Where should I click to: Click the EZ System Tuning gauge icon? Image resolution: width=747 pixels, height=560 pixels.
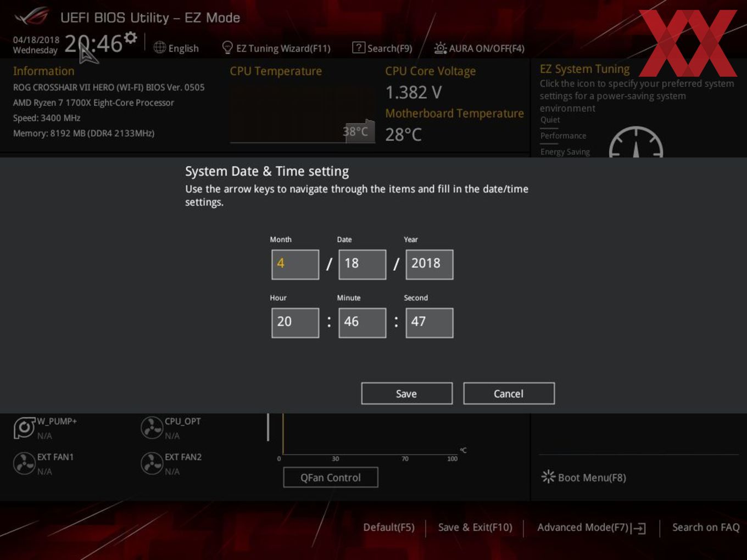636,142
